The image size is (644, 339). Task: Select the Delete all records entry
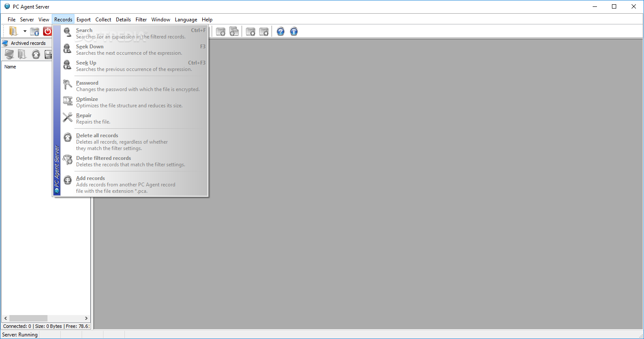pos(134,142)
